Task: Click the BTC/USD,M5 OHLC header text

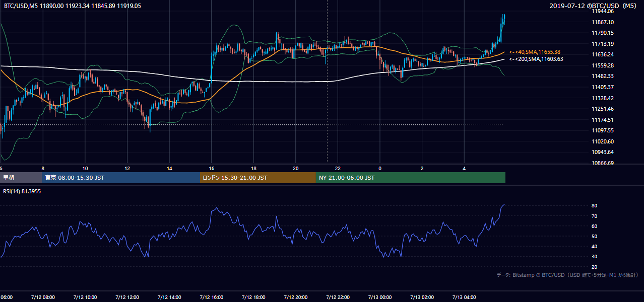Action: click(x=73, y=6)
